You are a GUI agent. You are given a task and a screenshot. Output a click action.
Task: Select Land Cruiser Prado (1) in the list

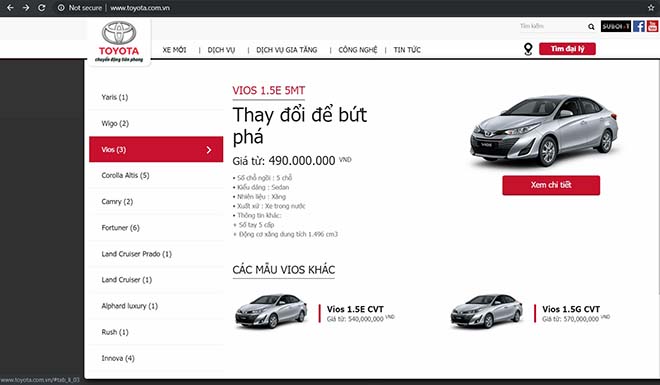click(156, 254)
